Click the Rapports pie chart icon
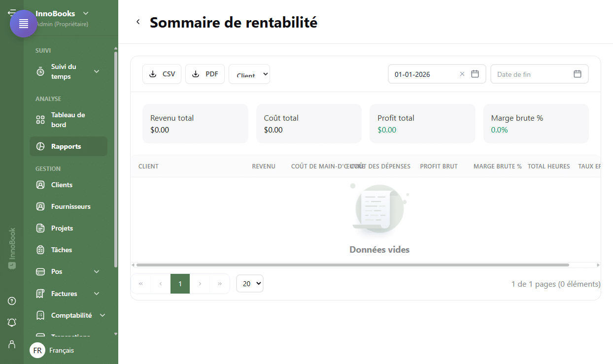 [40, 146]
